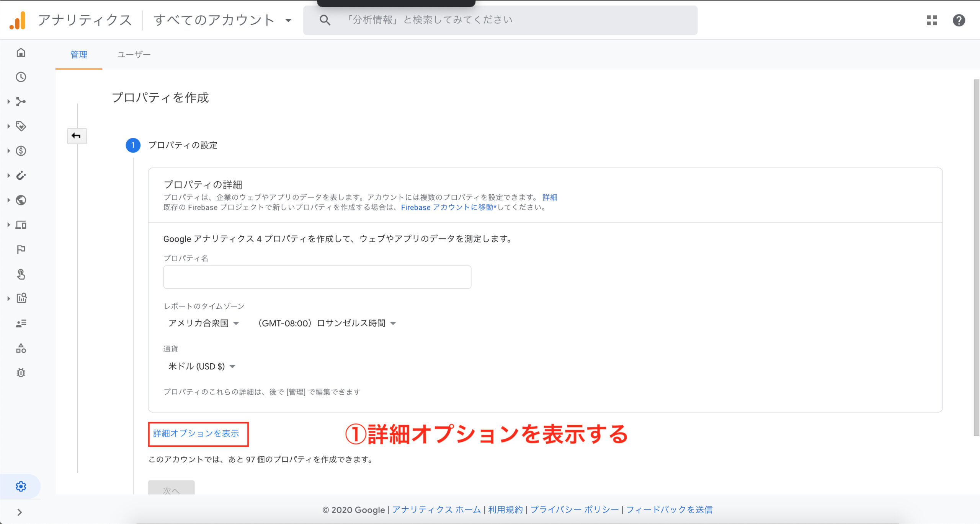Click the back arrow above プロパティの設定
980x524 pixels.
pyautogui.click(x=77, y=136)
